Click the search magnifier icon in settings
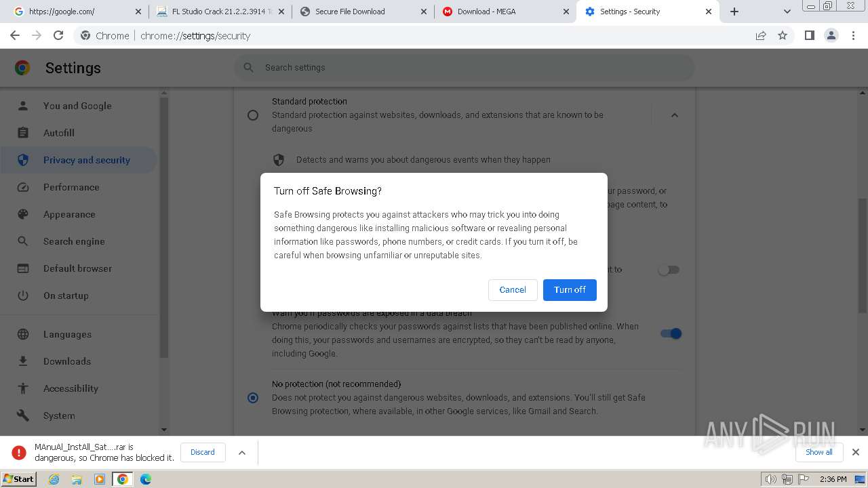The image size is (868, 488). pyautogui.click(x=249, y=67)
